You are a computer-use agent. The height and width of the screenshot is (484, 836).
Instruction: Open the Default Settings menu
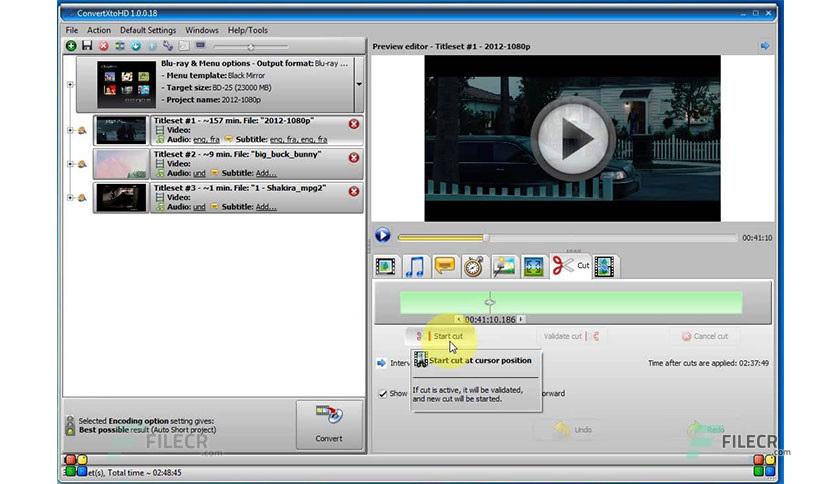pos(148,30)
